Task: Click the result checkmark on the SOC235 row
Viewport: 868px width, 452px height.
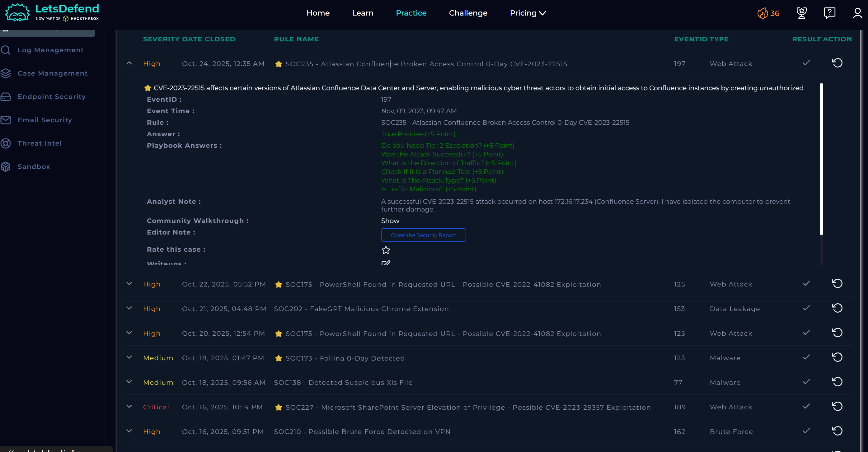Action: (x=806, y=63)
